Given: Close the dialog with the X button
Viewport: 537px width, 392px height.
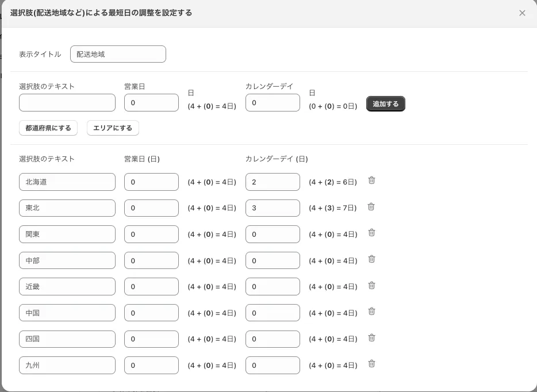Looking at the screenshot, I should coord(522,13).
